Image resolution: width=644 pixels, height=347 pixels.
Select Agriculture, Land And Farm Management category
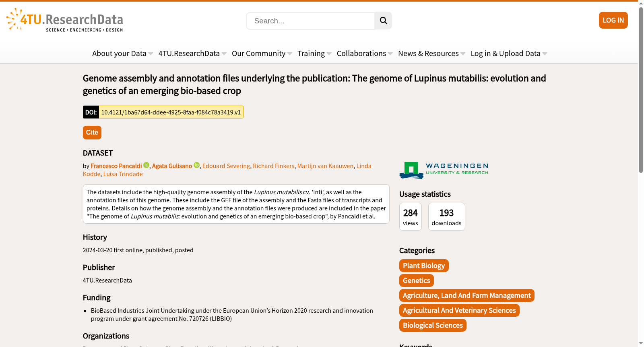[467, 295]
